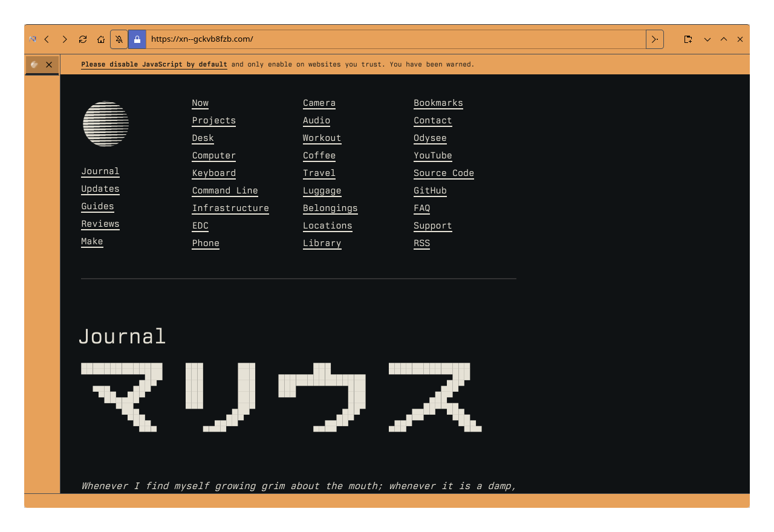Open the Source Code link
The height and width of the screenshot is (532, 774).
(x=444, y=174)
